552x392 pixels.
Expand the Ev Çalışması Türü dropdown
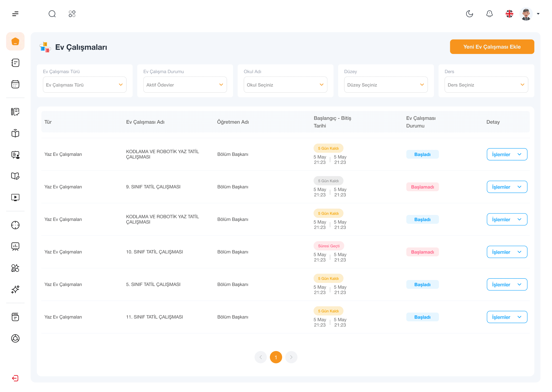(x=85, y=85)
